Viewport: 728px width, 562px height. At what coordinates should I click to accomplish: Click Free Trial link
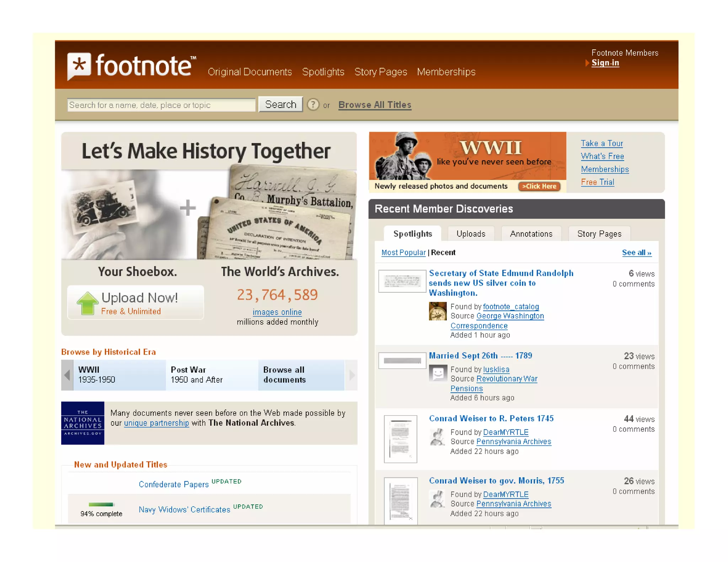(598, 182)
